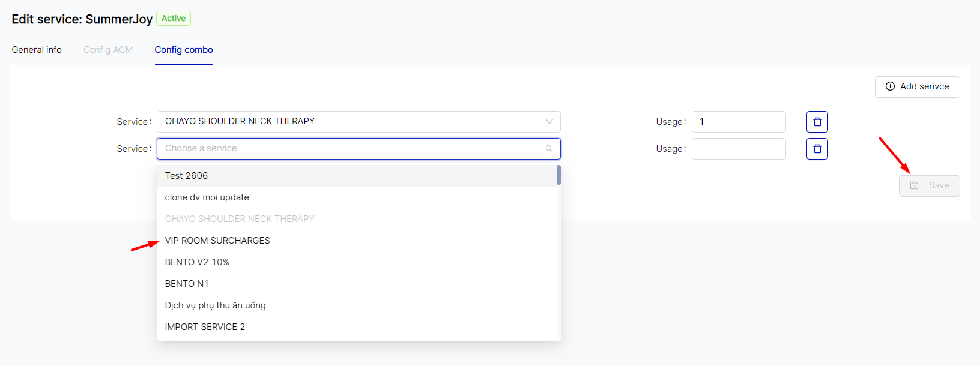Open the Config ACM tab
The image size is (980, 366).
pos(108,50)
